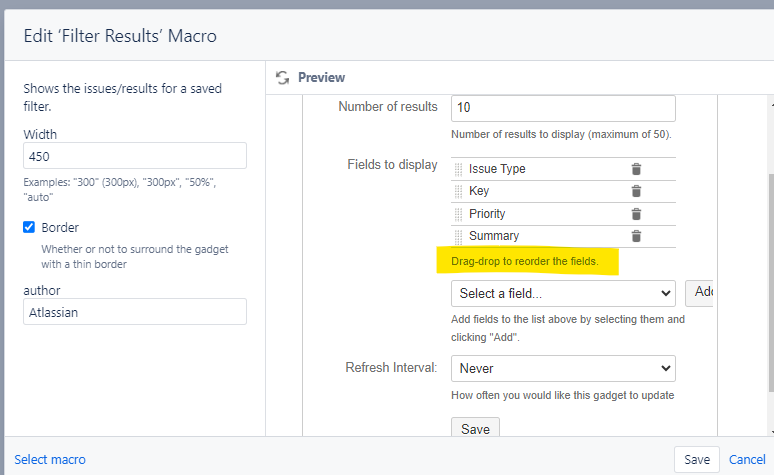
Task: Focus the author input field
Action: pyautogui.click(x=135, y=312)
